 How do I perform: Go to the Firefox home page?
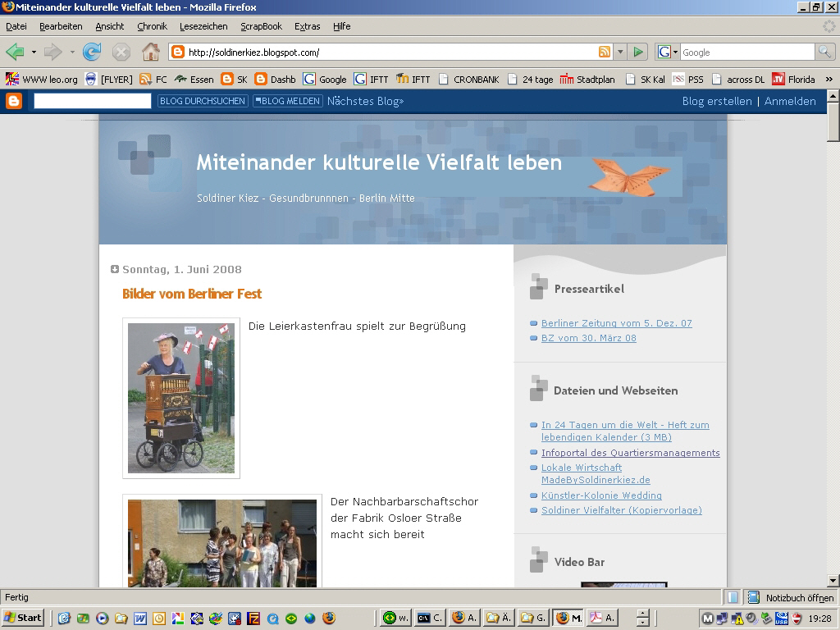pos(151,52)
